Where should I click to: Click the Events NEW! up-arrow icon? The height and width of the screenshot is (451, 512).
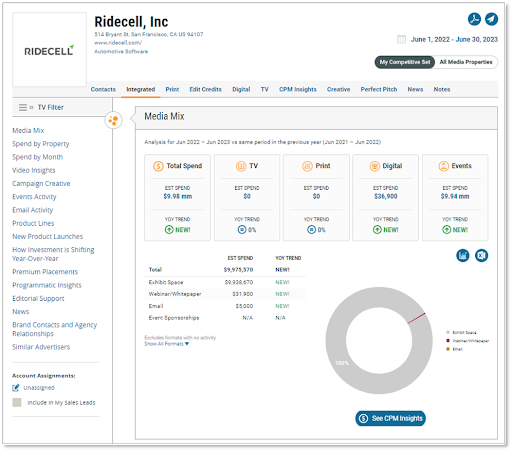click(447, 230)
